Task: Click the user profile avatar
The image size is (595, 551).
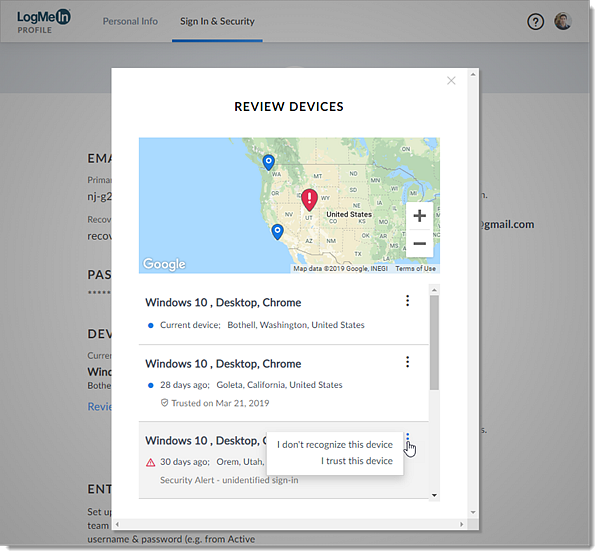Action: click(x=563, y=21)
